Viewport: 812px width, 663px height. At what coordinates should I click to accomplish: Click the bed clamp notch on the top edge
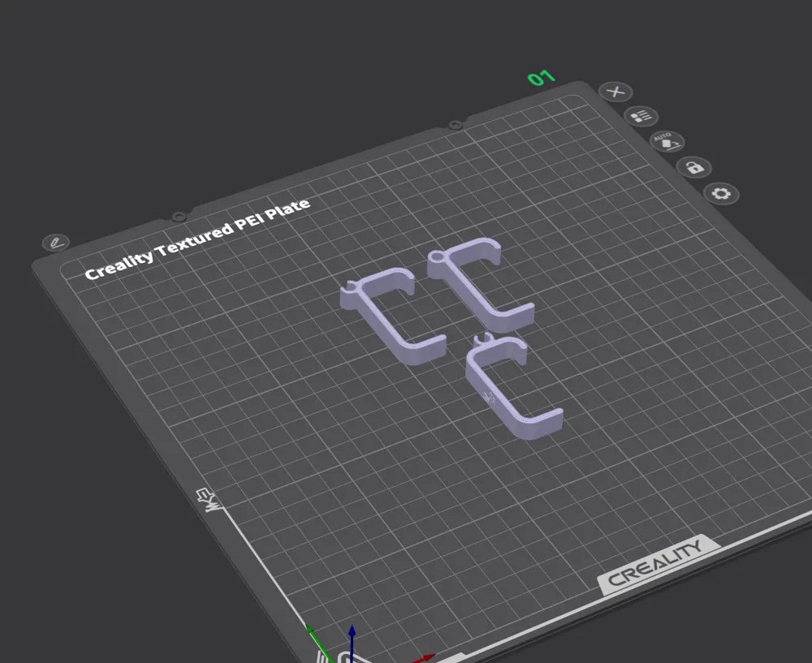455,123
